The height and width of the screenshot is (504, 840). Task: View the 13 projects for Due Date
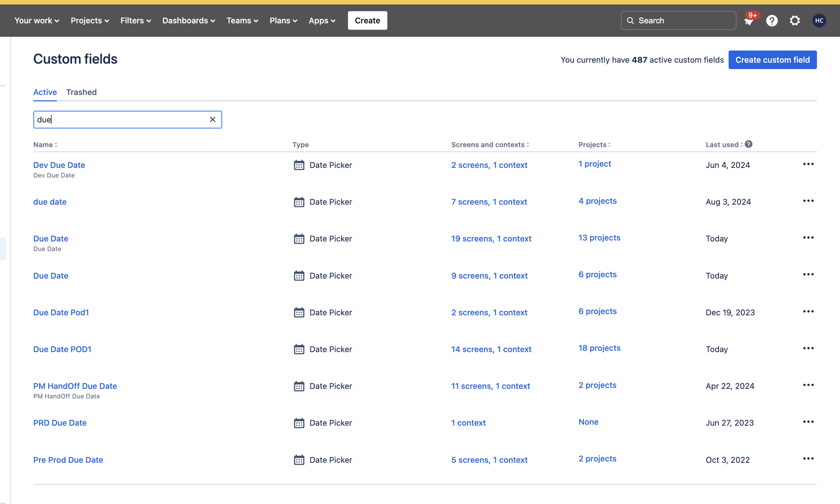pyautogui.click(x=599, y=237)
